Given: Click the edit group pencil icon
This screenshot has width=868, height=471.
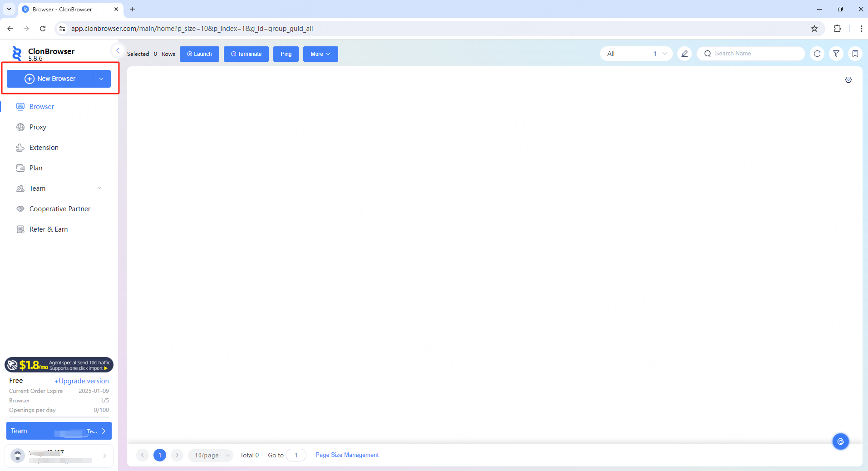Looking at the screenshot, I should [x=684, y=54].
